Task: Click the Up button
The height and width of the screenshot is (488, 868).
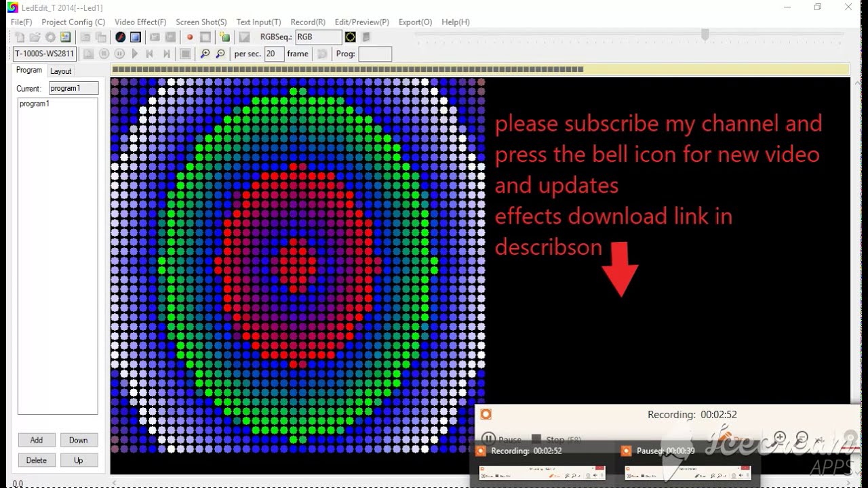Action: tap(79, 460)
